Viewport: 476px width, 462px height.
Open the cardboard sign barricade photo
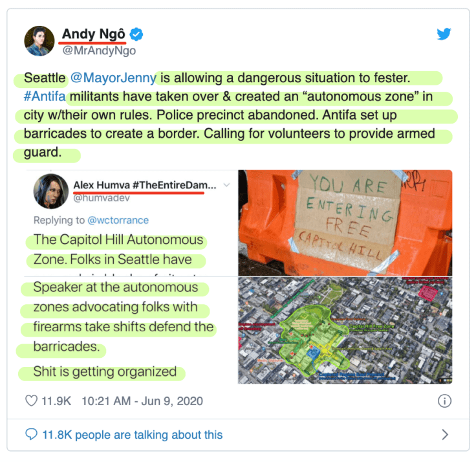click(x=345, y=223)
